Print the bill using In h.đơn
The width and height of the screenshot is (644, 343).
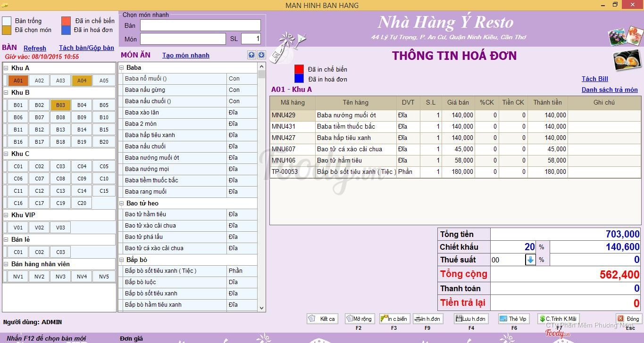point(427,319)
